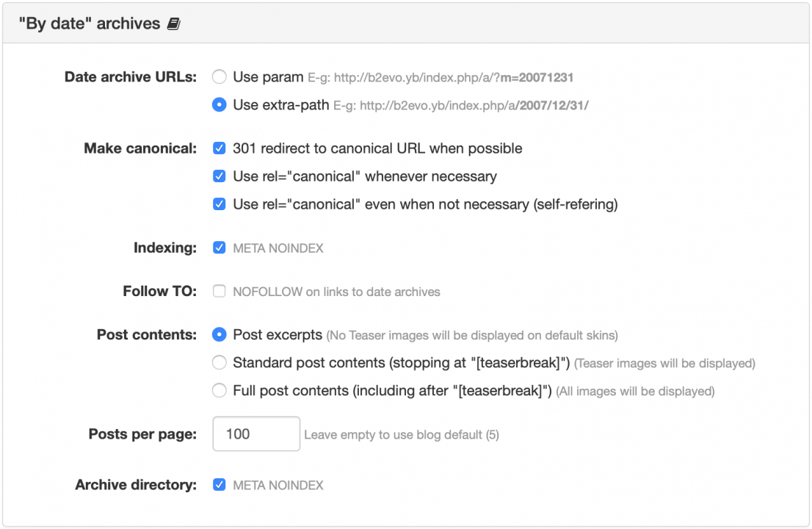Click the Use extra-path label text
Viewport: 812px width, 529px height.
[281, 105]
